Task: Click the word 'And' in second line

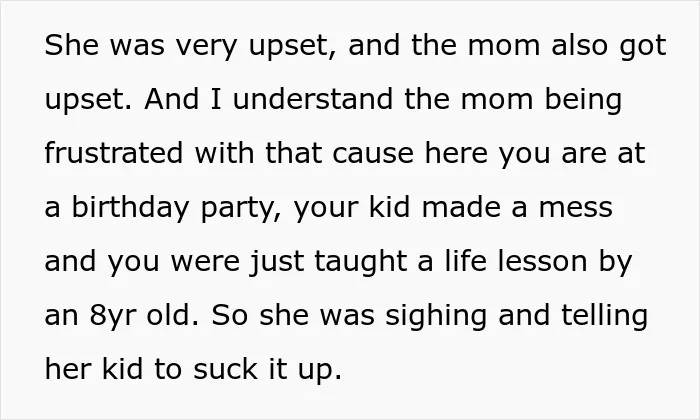Action: (x=171, y=99)
